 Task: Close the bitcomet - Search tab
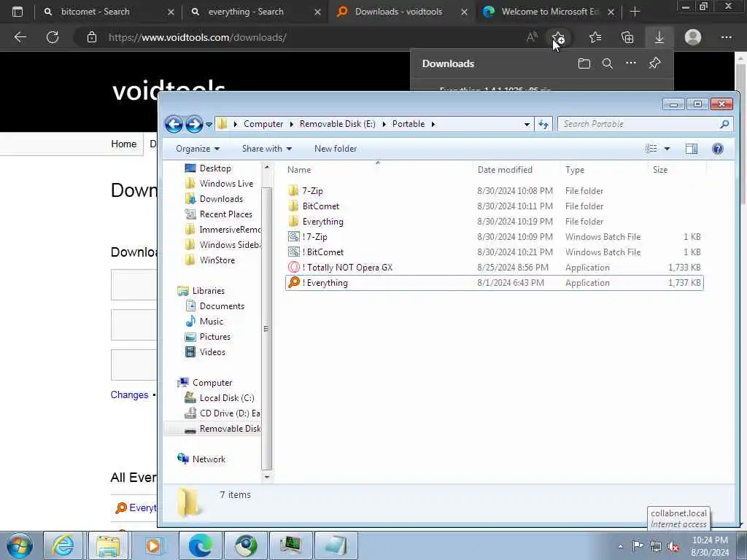(x=171, y=12)
